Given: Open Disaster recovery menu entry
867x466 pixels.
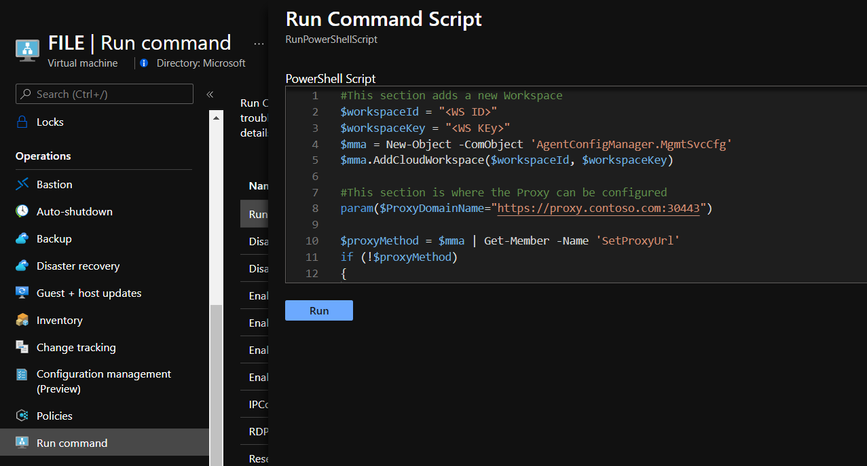Looking at the screenshot, I should coord(78,266).
